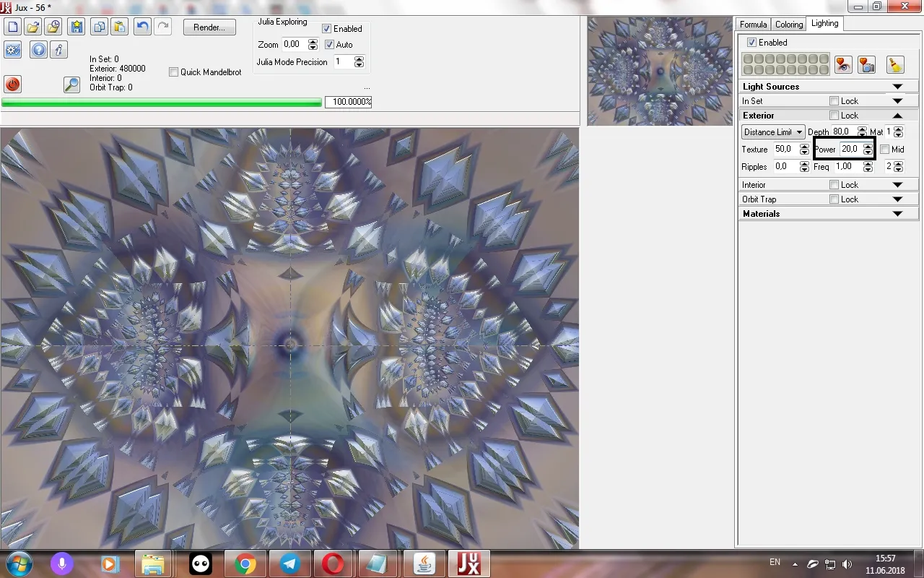Toggle Julia Exploring Enabled checkbox
924x578 pixels.
pos(326,29)
